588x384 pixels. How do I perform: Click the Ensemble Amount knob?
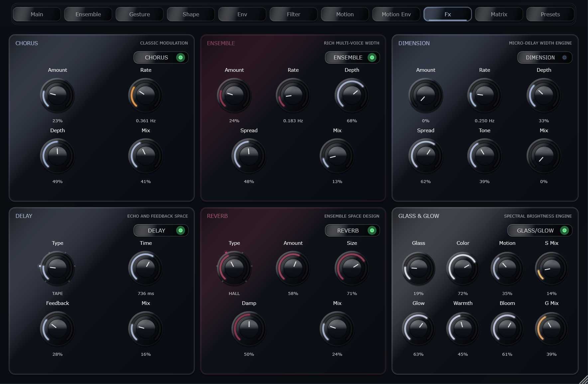click(x=234, y=95)
